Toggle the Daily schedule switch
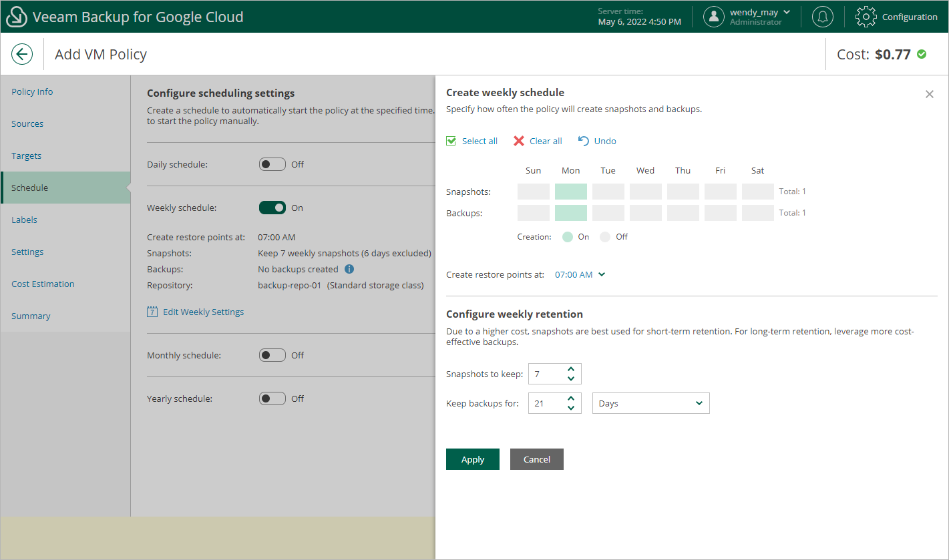 272,164
